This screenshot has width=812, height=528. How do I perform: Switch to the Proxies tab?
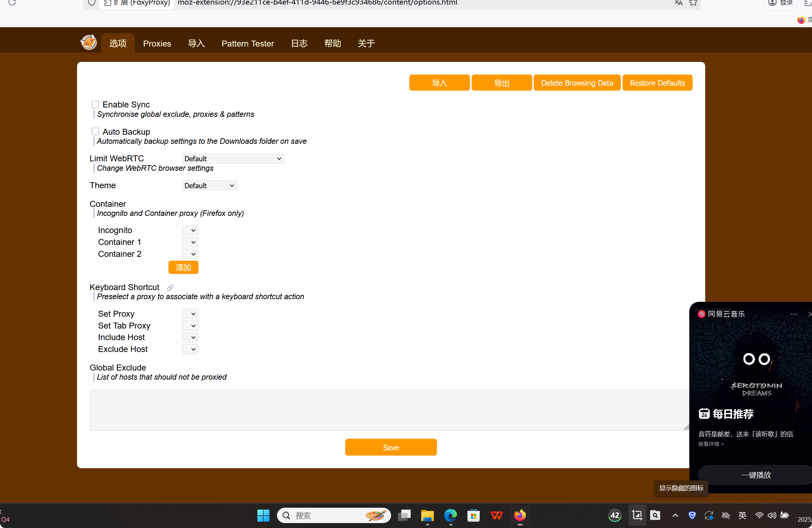157,43
